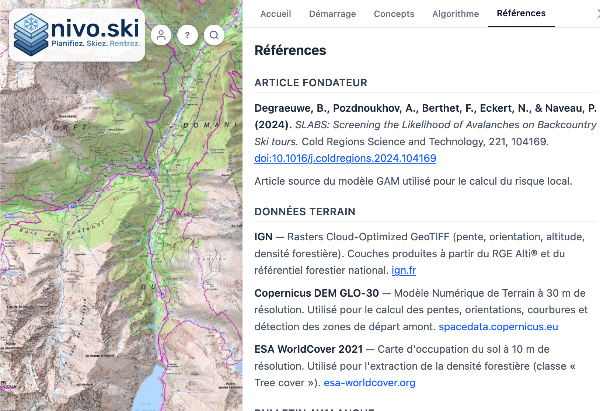The height and width of the screenshot is (411, 600).
Task: Switch to the Accueil tab
Action: pos(275,14)
